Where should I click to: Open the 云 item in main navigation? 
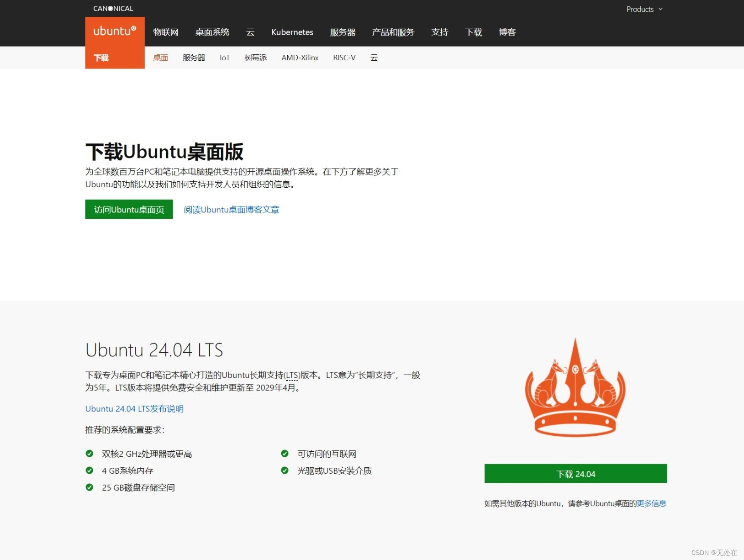pos(250,32)
